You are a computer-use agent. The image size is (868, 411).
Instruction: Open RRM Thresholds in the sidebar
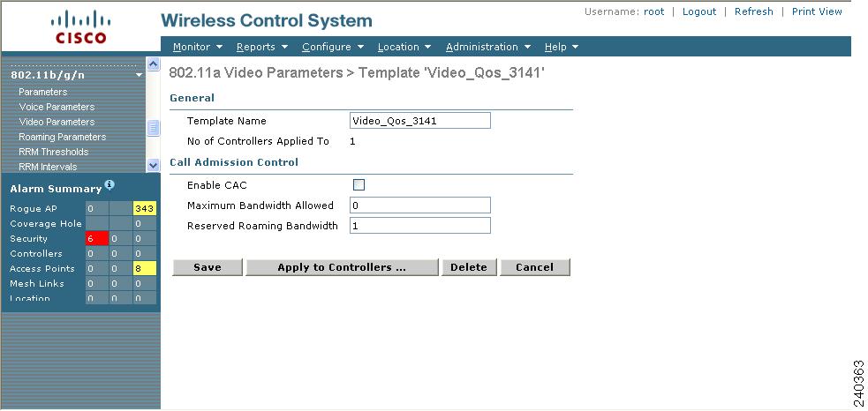(53, 152)
